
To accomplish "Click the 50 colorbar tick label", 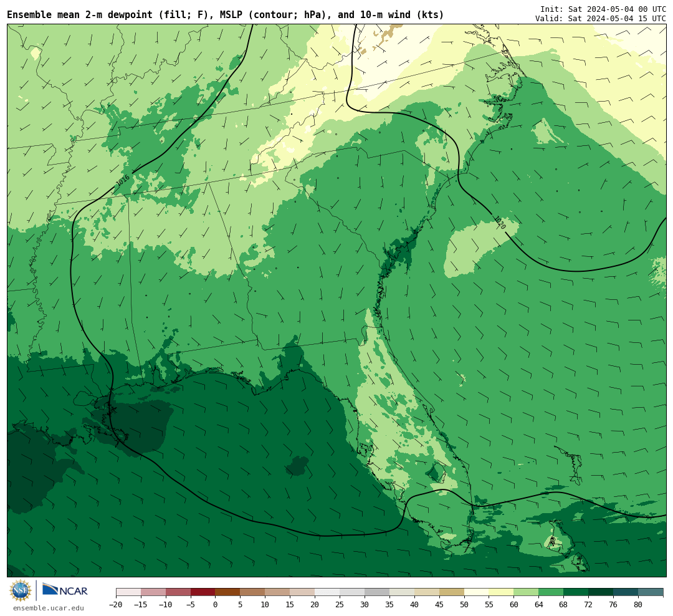I will [x=464, y=604].
